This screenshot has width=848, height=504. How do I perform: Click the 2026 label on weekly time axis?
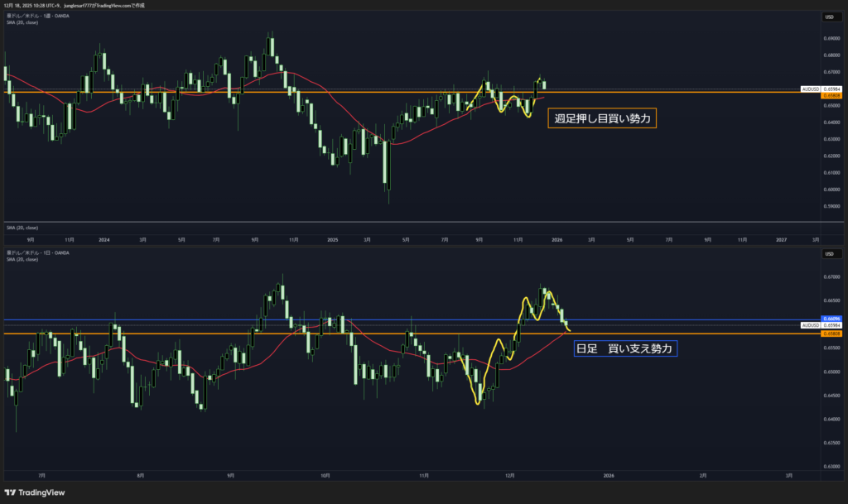pos(557,240)
